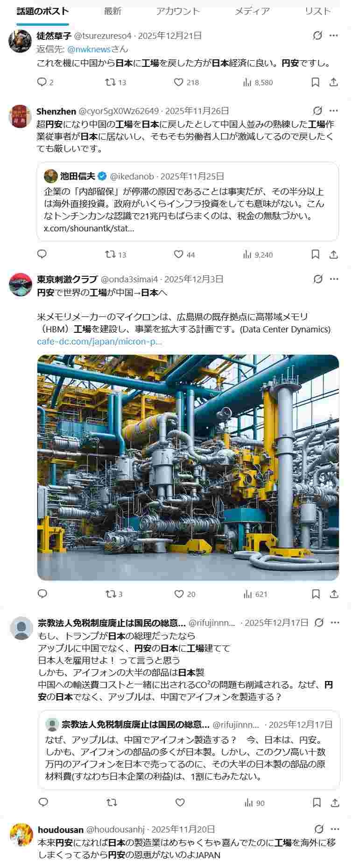Like the 徒然草子 post
The height and width of the screenshot is (868, 359).
point(186,82)
